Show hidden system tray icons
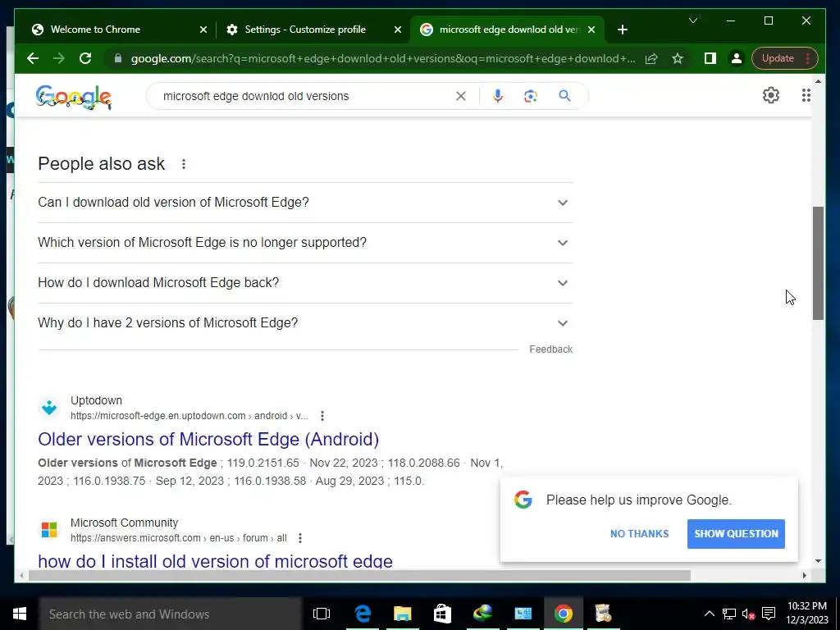 tap(710, 614)
